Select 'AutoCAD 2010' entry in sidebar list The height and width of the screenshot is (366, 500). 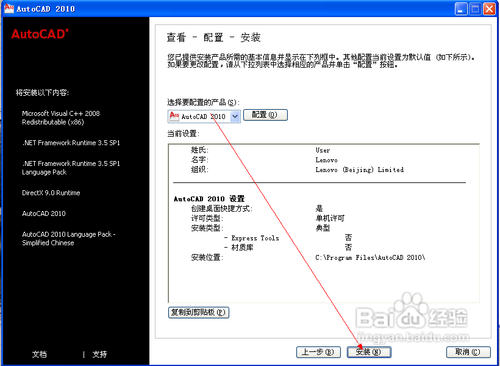(44, 213)
